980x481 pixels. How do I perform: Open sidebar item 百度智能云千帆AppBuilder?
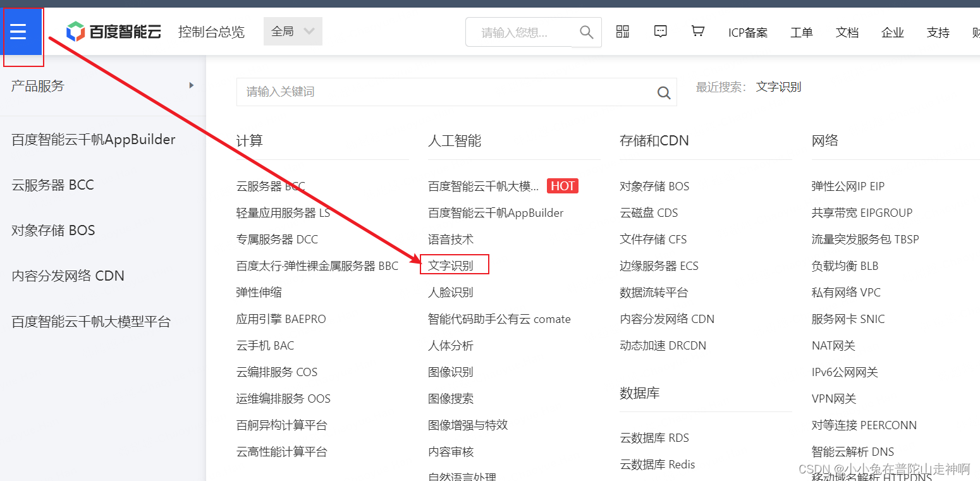pyautogui.click(x=94, y=140)
